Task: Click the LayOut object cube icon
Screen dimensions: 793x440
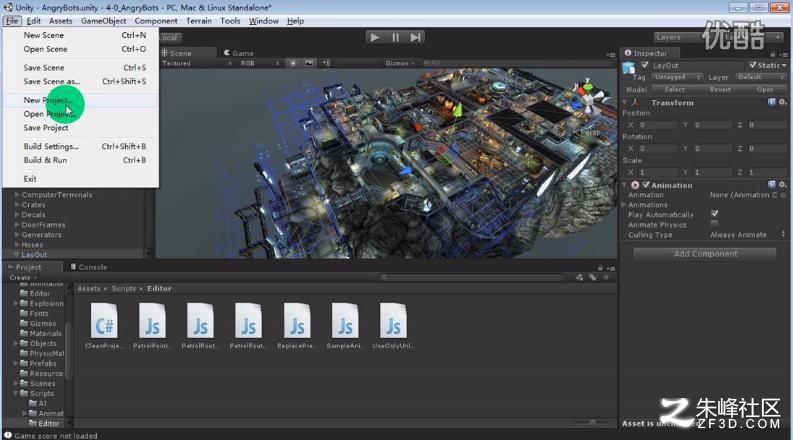Action: coord(629,67)
